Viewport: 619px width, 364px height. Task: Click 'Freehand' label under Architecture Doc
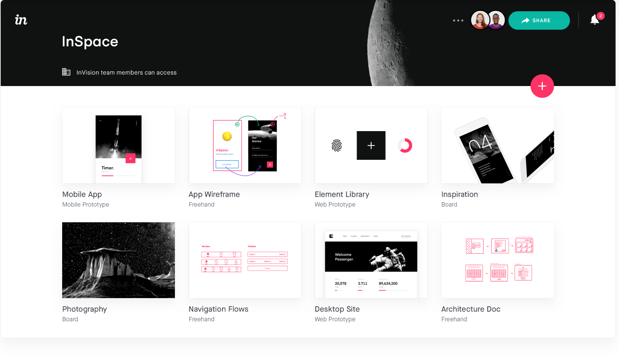(454, 319)
